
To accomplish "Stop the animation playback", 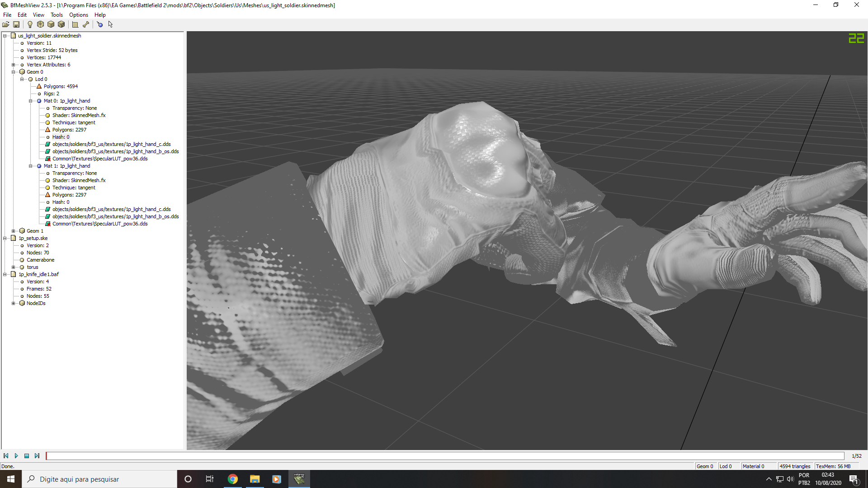I will pyautogui.click(x=27, y=456).
